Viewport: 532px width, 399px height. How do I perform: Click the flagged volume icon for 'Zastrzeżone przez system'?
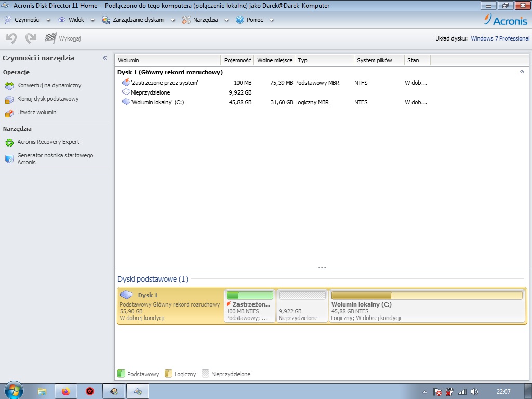click(126, 82)
